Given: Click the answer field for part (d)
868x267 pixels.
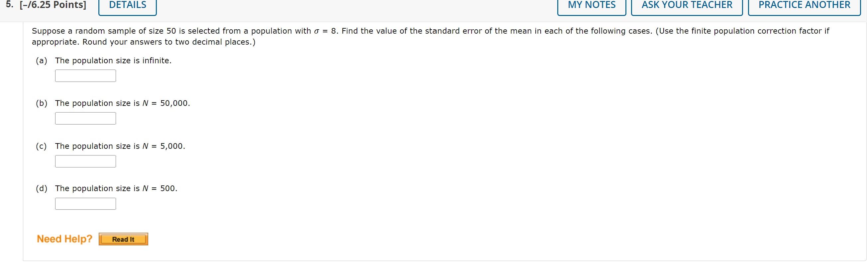Looking at the screenshot, I should (x=85, y=203).
